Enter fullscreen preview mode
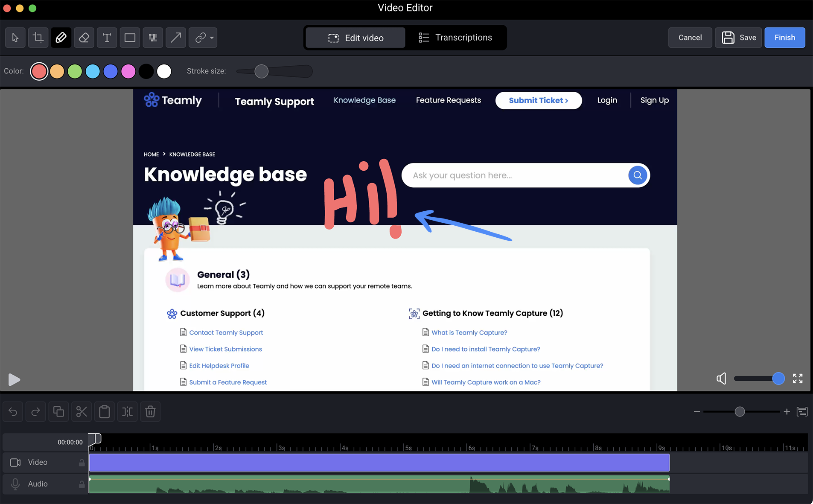 (798, 379)
